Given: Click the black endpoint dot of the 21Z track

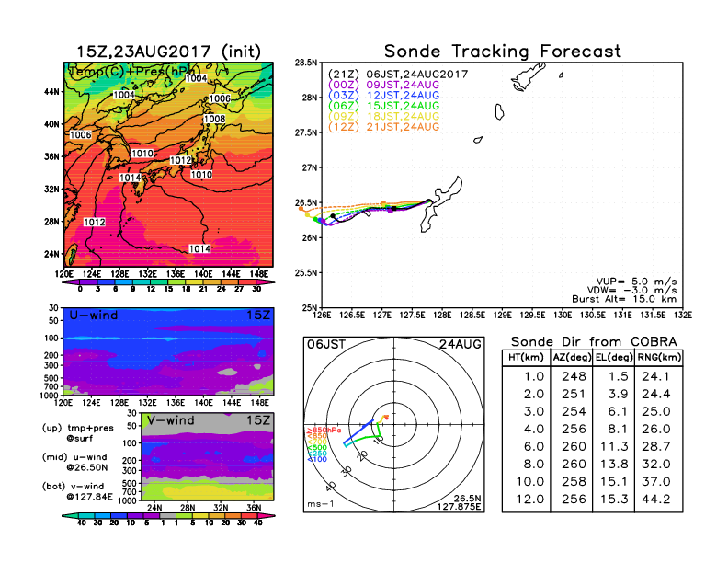Looking at the screenshot, I should (x=333, y=216).
